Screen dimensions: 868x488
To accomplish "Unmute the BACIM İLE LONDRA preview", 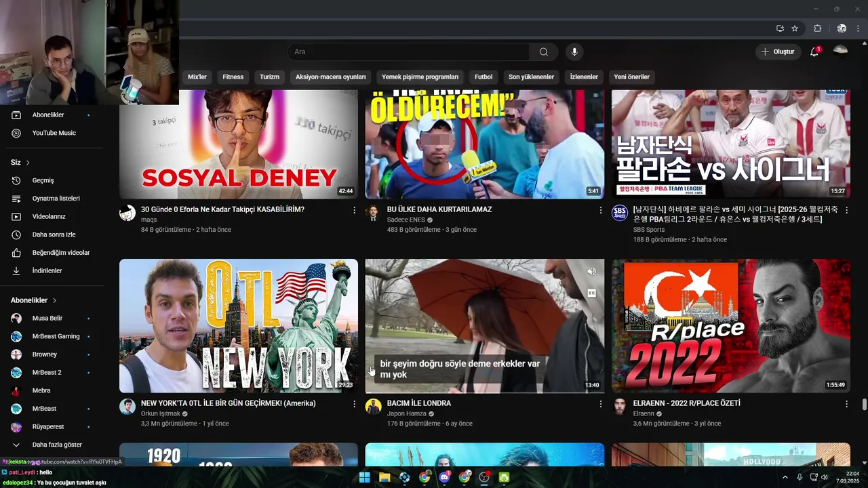I will [x=591, y=272].
